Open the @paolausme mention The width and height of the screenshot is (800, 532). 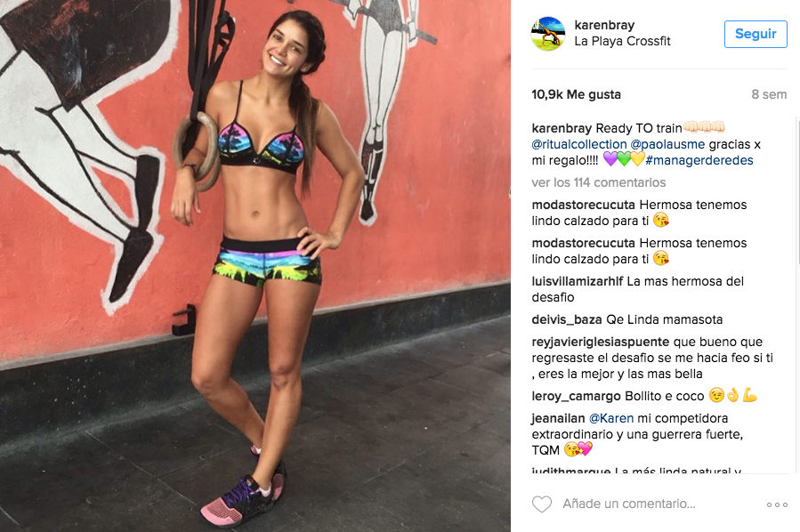pyautogui.click(x=668, y=144)
